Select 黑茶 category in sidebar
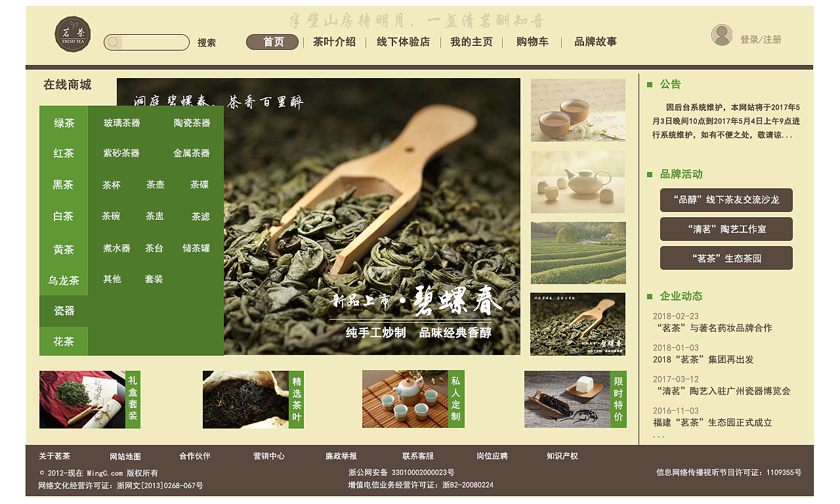The image size is (840, 504). 64,185
